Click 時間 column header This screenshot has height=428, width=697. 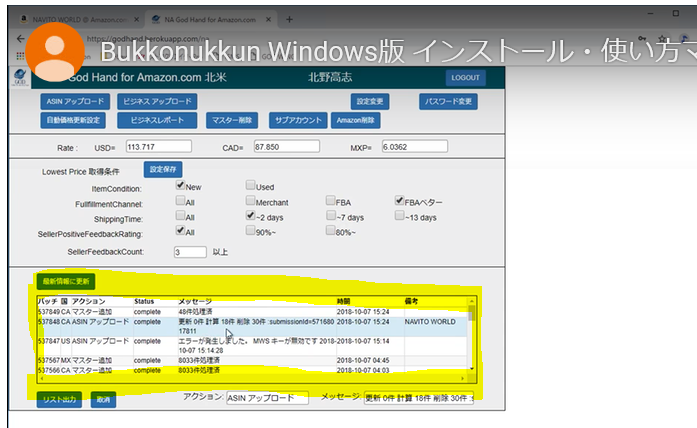344,301
